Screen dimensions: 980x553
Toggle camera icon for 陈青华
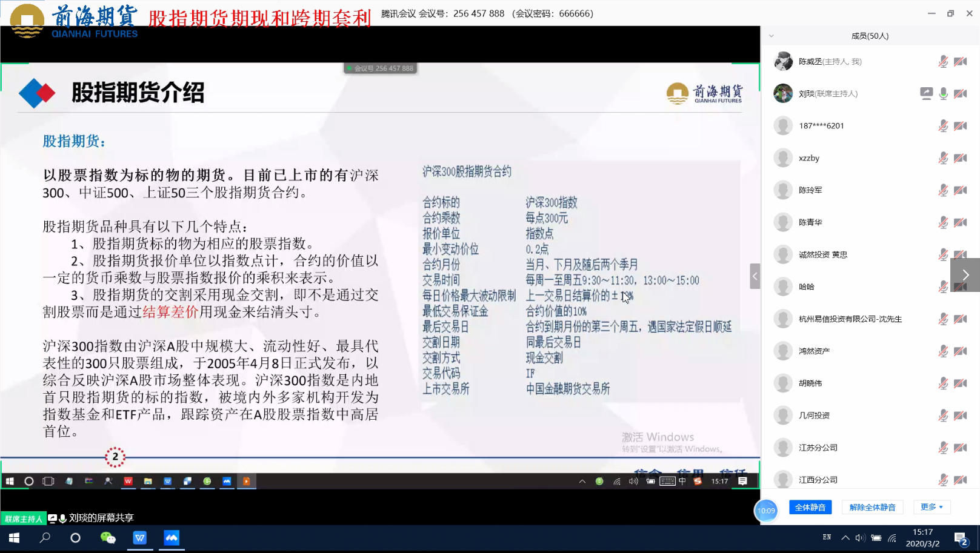[961, 222]
